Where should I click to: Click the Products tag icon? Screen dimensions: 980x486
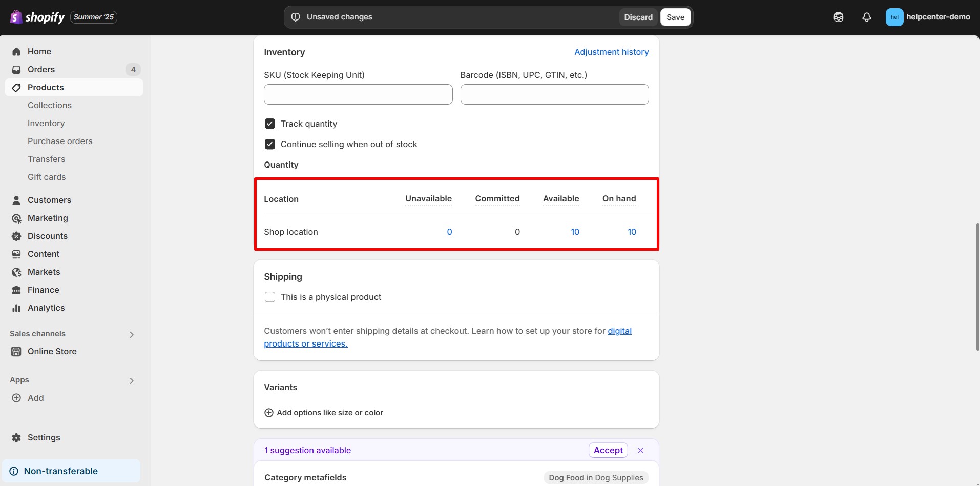click(17, 87)
